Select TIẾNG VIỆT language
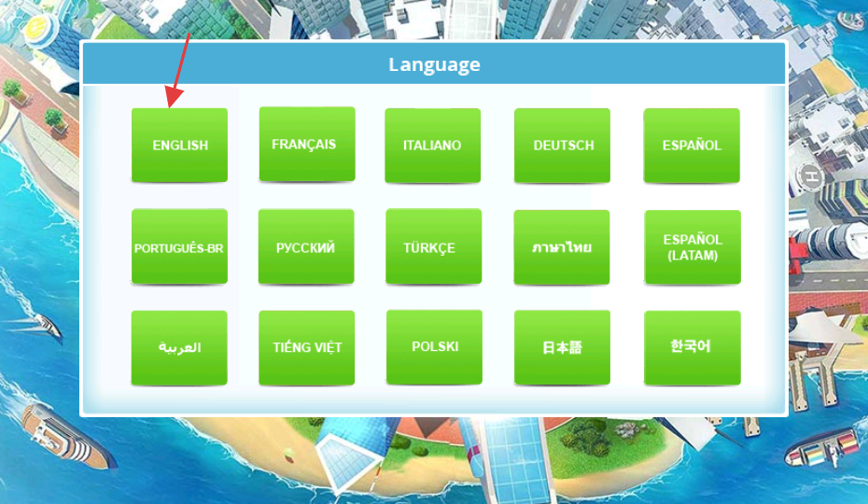The height and width of the screenshot is (504, 868). pos(307,348)
